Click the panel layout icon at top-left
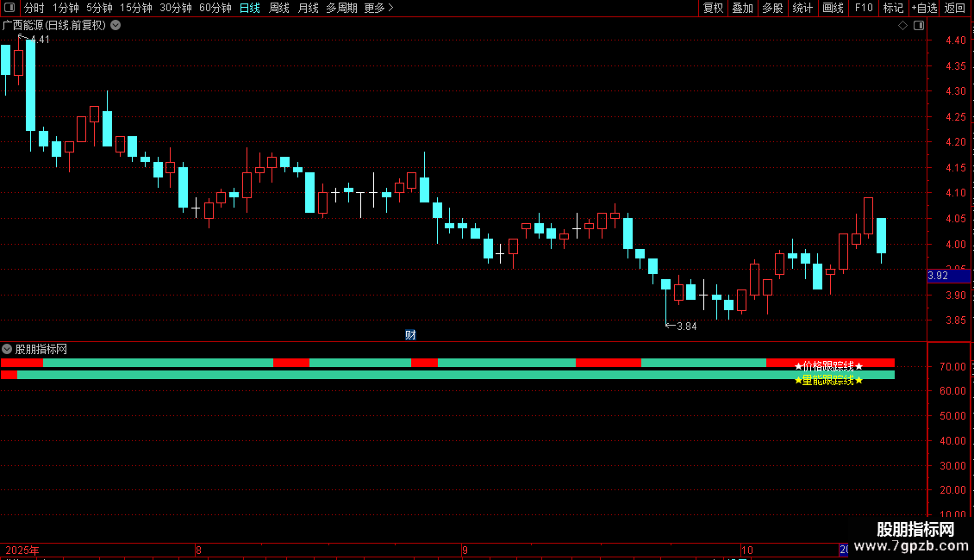 [9, 8]
